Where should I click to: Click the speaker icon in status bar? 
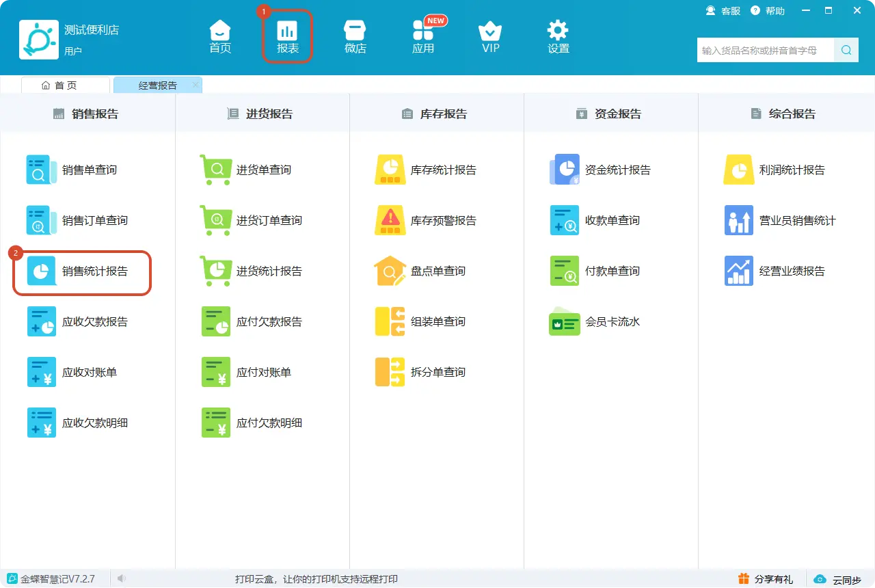tap(122, 579)
